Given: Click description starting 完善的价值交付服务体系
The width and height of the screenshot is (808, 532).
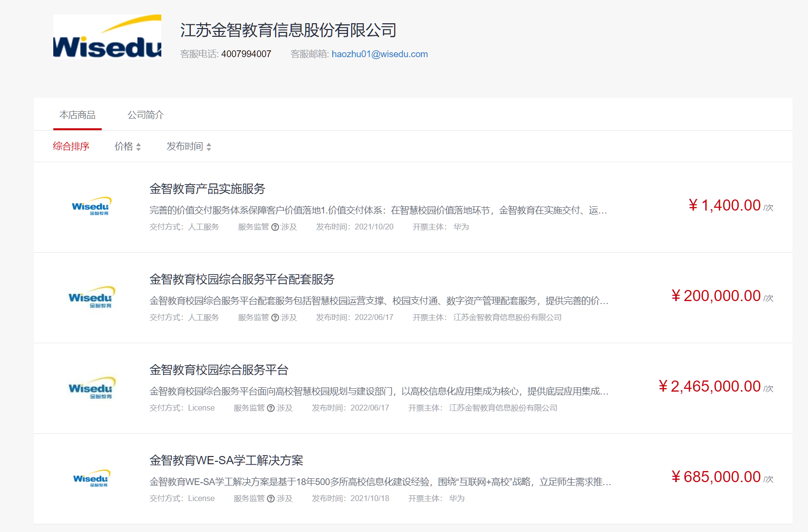Looking at the screenshot, I should point(378,210).
